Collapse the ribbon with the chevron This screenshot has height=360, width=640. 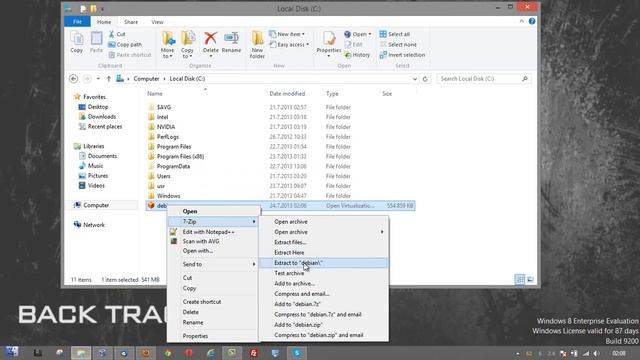(522, 21)
